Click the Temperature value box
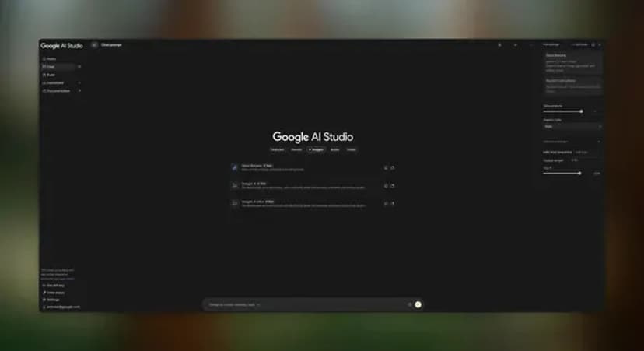The width and height of the screenshot is (644, 351). pyautogui.click(x=595, y=111)
